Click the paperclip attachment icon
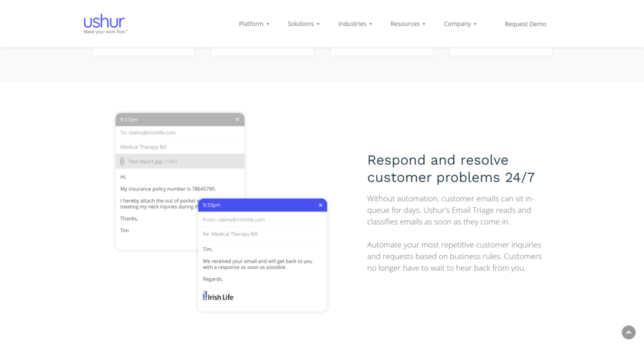644x348 pixels. [x=122, y=162]
